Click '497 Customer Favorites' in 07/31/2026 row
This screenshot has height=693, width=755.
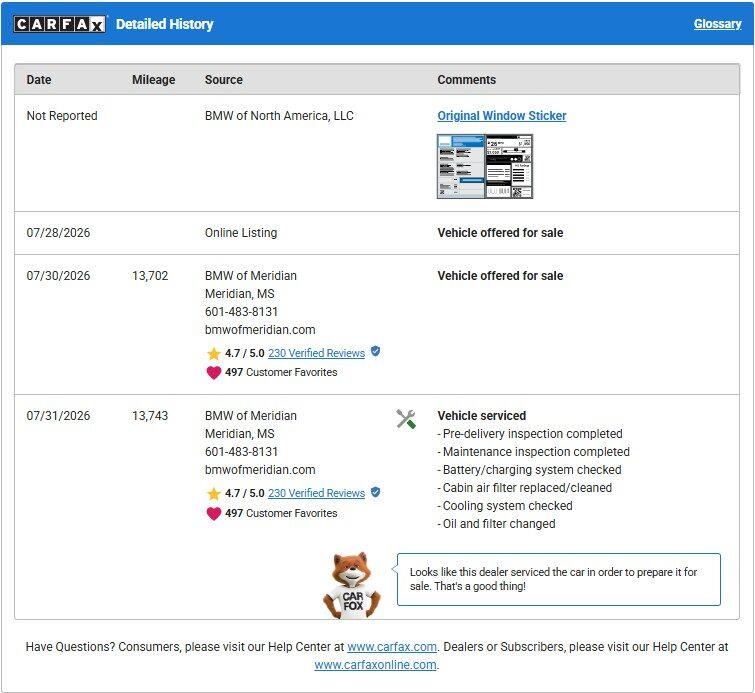tap(281, 513)
